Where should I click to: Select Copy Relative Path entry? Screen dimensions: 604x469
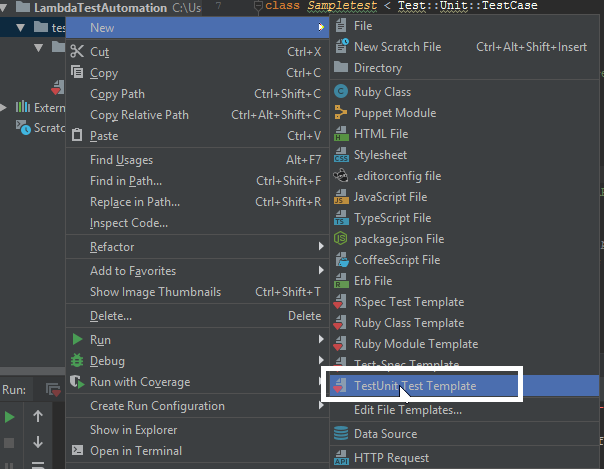pos(139,115)
